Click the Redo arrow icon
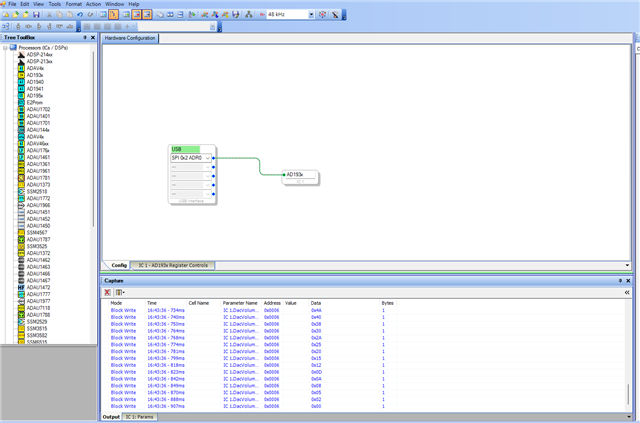 point(90,15)
